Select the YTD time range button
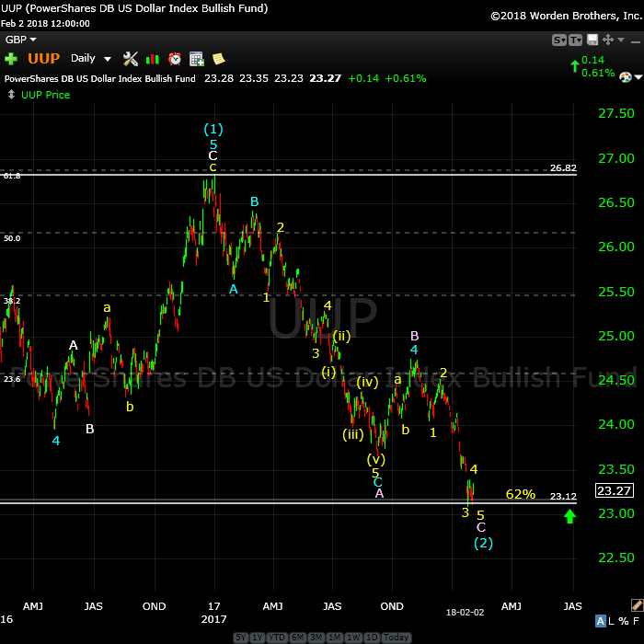 (277, 637)
